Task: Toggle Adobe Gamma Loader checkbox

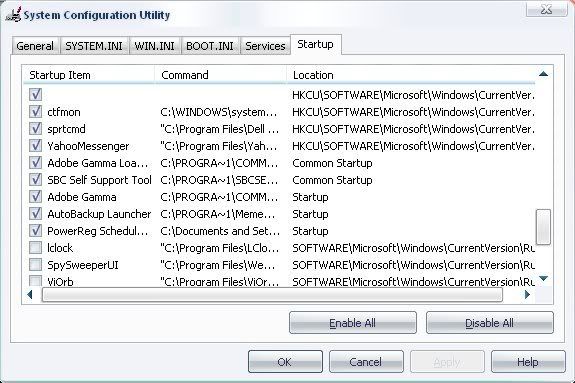Action: (35, 163)
